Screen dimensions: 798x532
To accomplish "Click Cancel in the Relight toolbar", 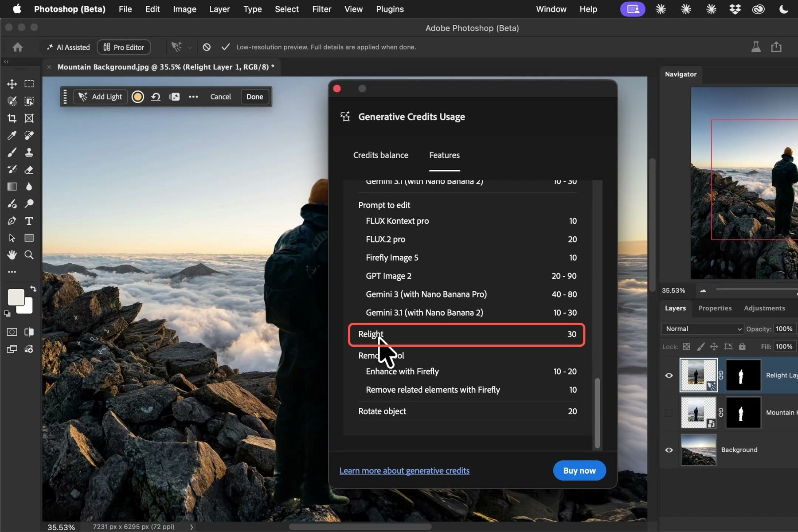I will (220, 97).
